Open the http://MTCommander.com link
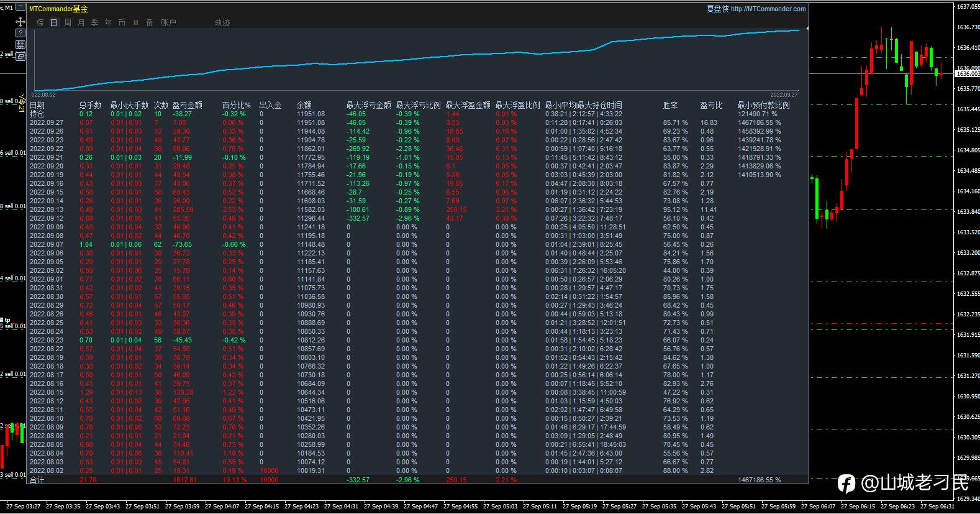This screenshot has height=514, width=980. [768, 9]
